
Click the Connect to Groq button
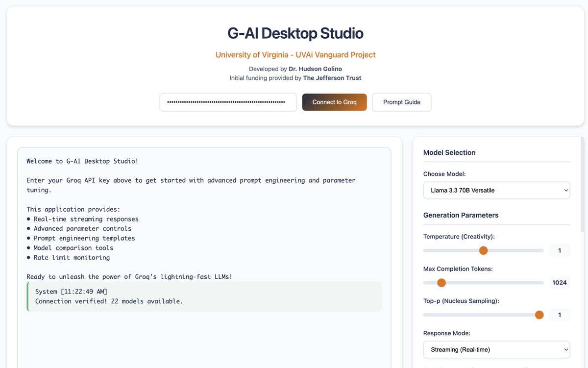(x=334, y=102)
